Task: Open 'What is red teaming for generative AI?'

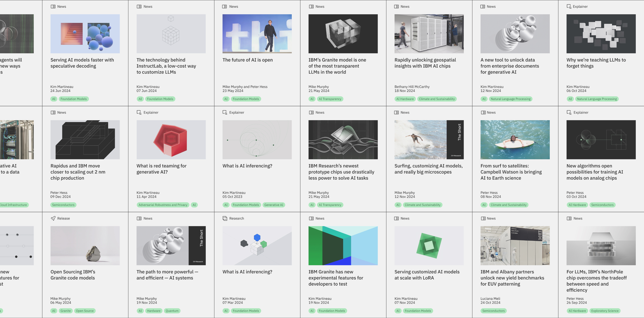Action: (x=161, y=169)
